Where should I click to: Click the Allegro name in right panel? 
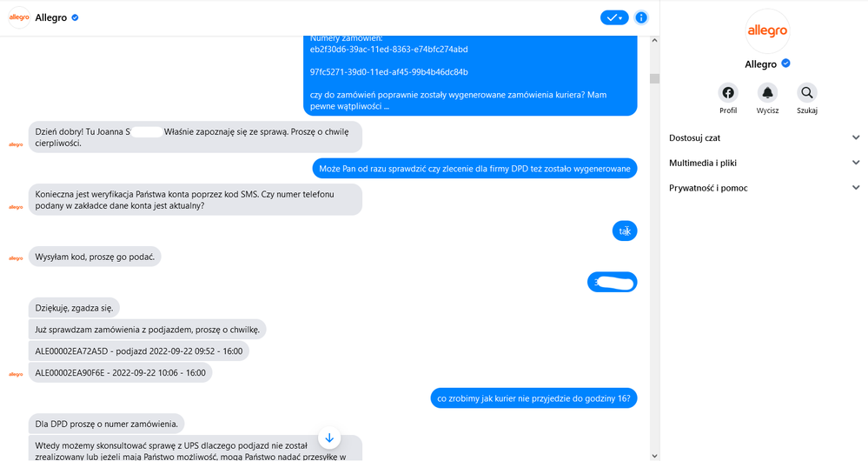(761, 63)
